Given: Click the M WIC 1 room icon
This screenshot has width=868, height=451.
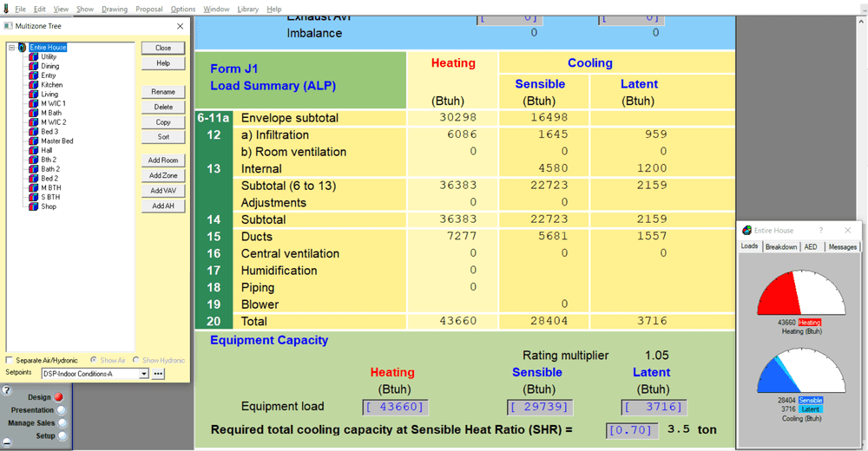Looking at the screenshot, I should (x=34, y=103).
